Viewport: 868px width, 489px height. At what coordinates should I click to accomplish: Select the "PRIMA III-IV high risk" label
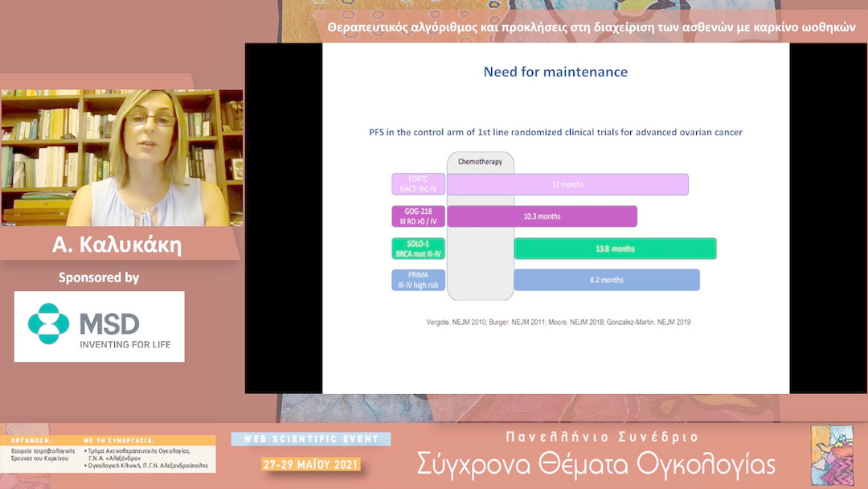(x=419, y=280)
